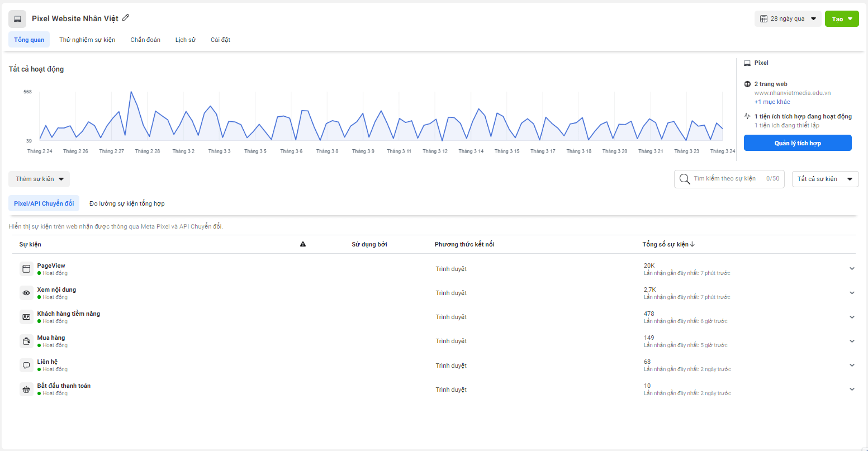Click the Pixel Website Nhân Việt title
Image resolution: width=868 pixels, height=451 pixels.
(75, 18)
